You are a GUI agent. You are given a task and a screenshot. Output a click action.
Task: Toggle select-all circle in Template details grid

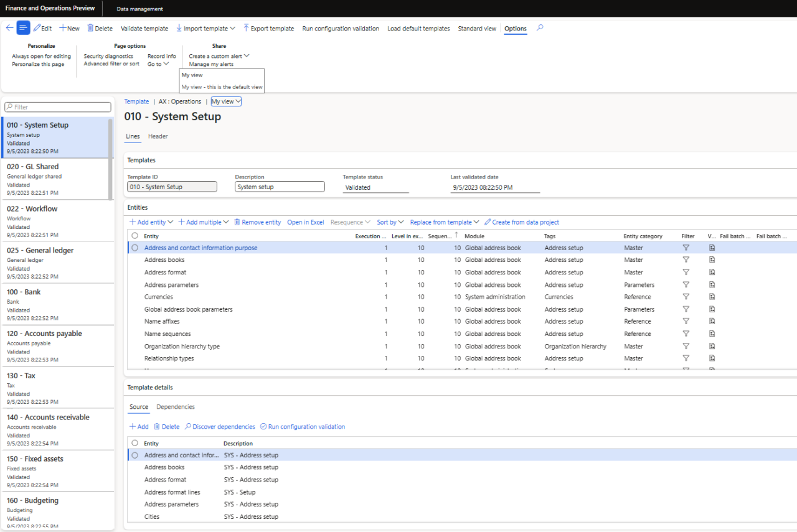[x=135, y=443]
